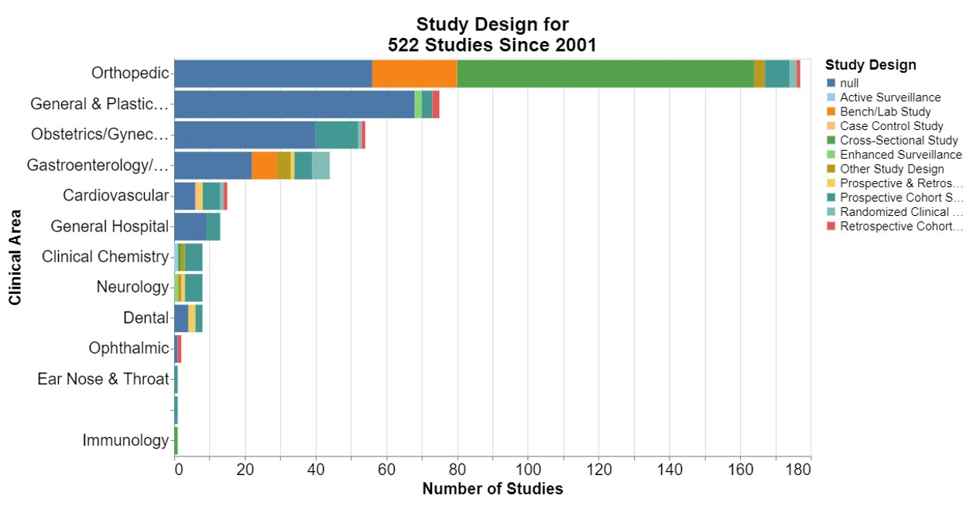
Task: Select Cross-Sectional Study in the legend
Action: (898, 141)
